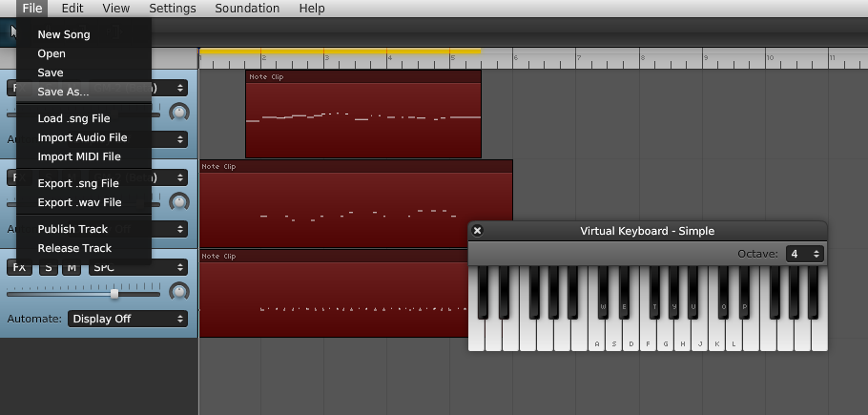Solo the SPC track with S button
868x415 pixels.
tap(48, 267)
